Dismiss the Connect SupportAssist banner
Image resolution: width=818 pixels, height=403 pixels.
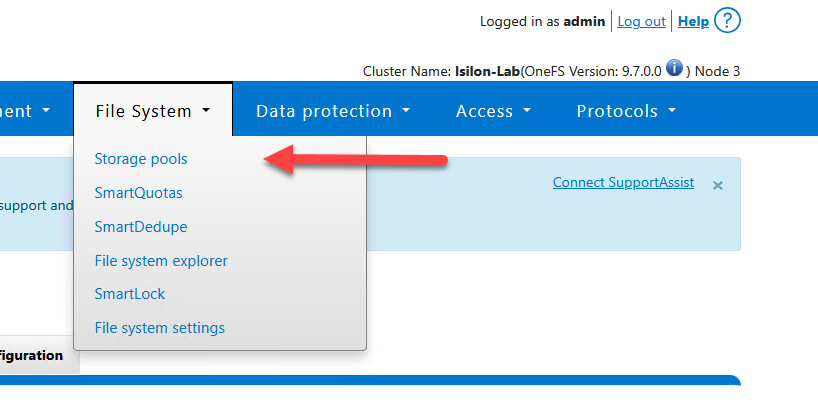[x=717, y=185]
